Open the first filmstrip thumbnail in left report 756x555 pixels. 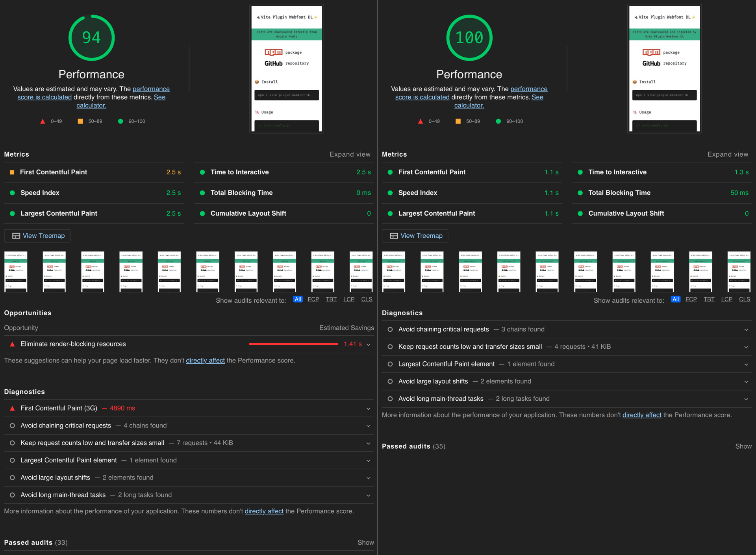(x=16, y=272)
